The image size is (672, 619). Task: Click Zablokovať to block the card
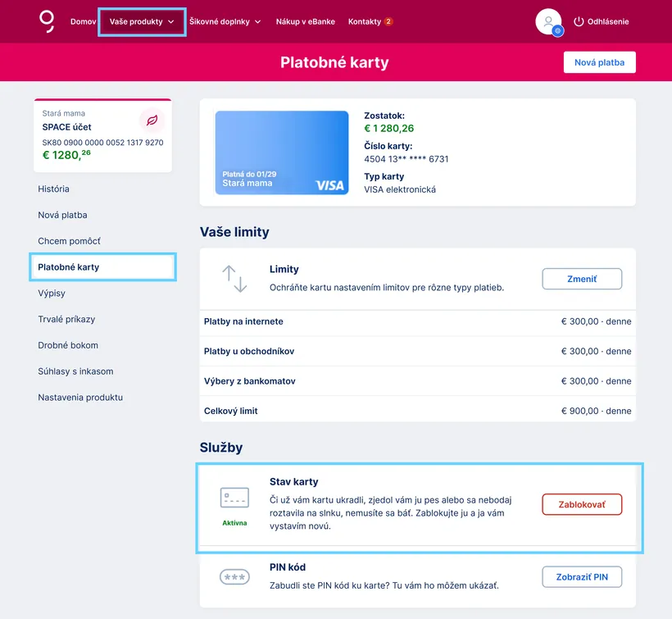582,504
